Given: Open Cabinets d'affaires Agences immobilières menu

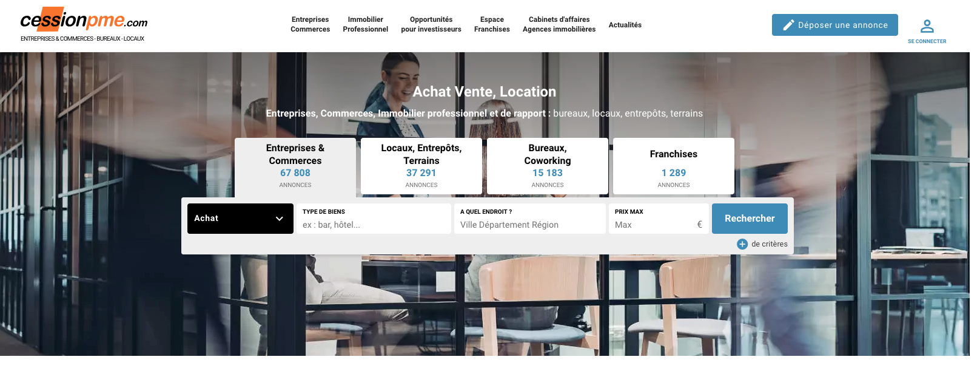Looking at the screenshot, I should tap(559, 24).
